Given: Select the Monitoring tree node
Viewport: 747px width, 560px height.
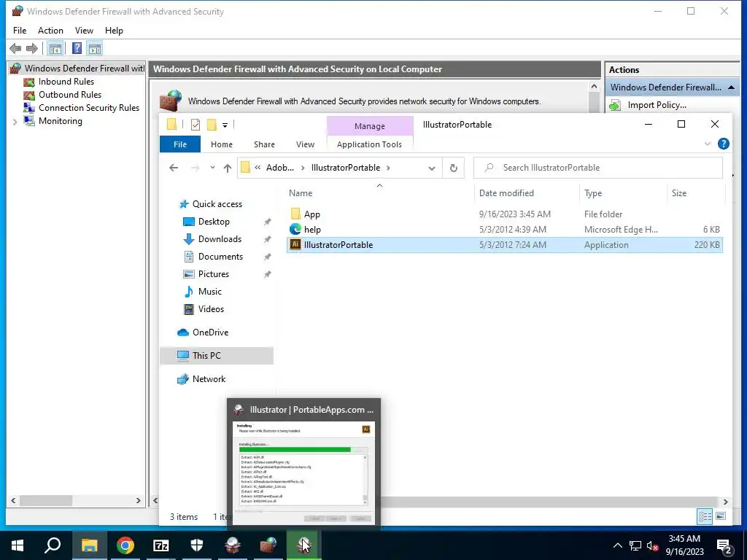Looking at the screenshot, I should (x=60, y=121).
